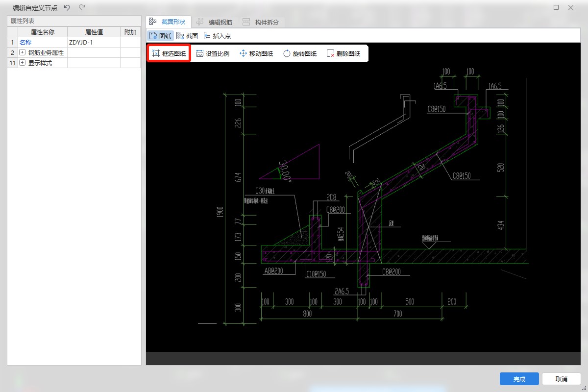
Task: Click the 删除图纸 delete drawing tool
Action: (x=343, y=53)
